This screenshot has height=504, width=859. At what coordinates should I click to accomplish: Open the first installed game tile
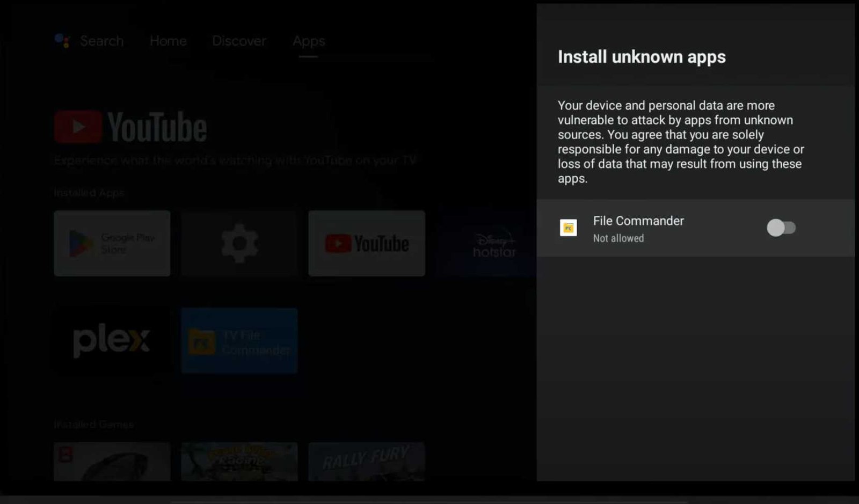coord(112,462)
